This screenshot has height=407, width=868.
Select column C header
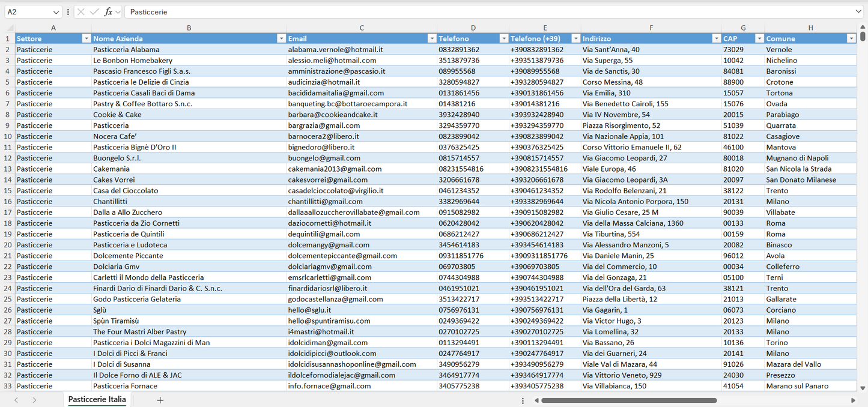362,28
